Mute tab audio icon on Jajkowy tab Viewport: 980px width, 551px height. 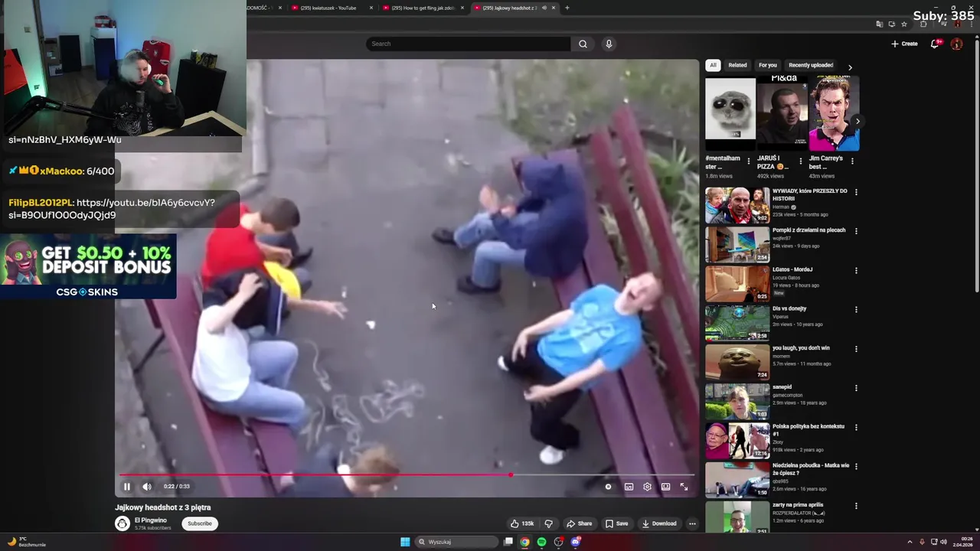pyautogui.click(x=544, y=8)
